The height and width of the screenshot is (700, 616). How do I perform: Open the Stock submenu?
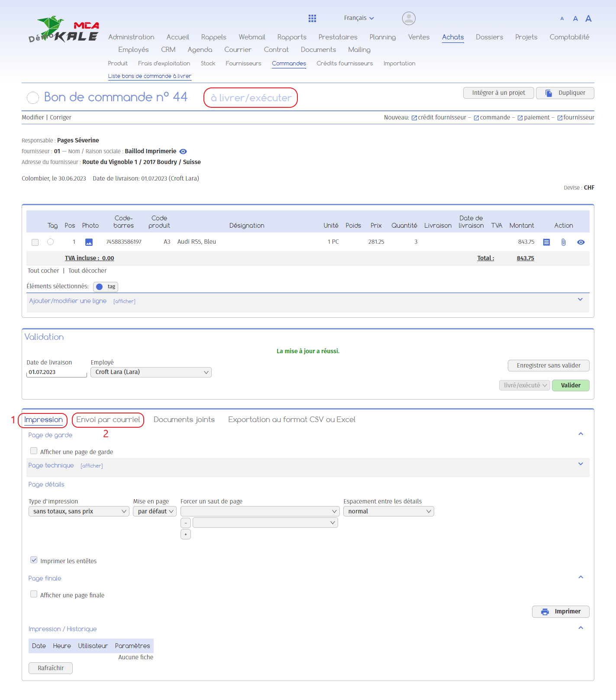208,64
